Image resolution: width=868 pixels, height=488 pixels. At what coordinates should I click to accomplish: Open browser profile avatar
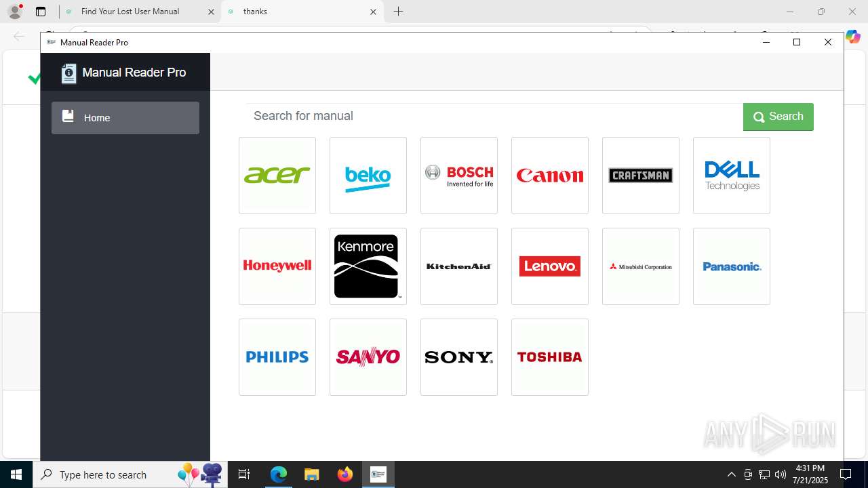15,12
